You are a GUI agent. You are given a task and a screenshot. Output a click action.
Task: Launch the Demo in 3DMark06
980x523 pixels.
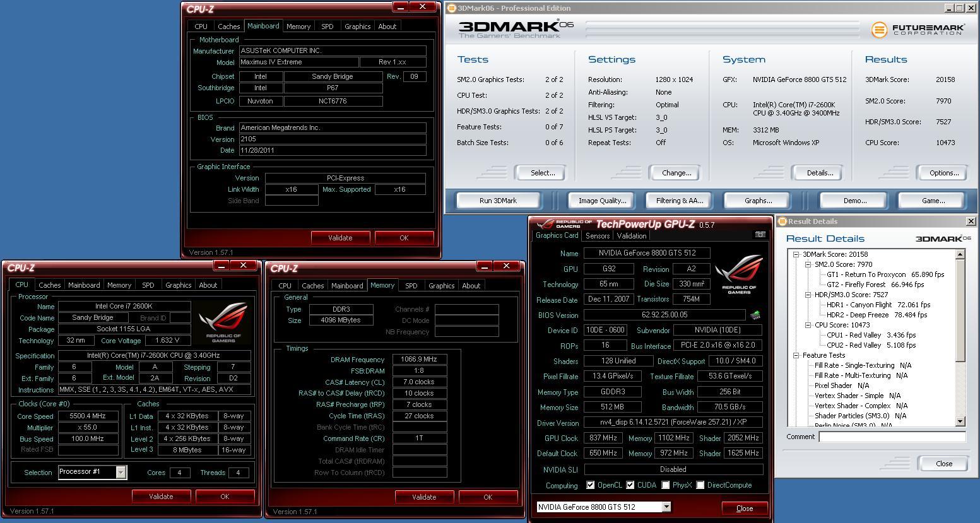(x=854, y=201)
